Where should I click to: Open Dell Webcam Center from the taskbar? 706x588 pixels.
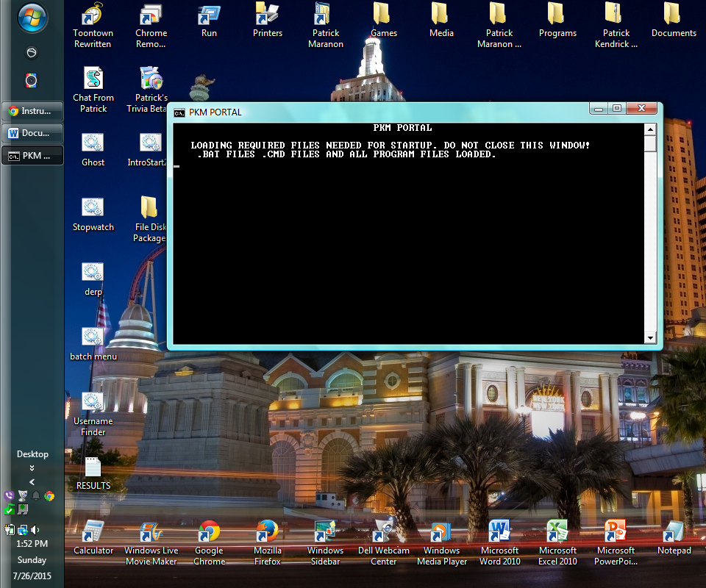(x=383, y=531)
